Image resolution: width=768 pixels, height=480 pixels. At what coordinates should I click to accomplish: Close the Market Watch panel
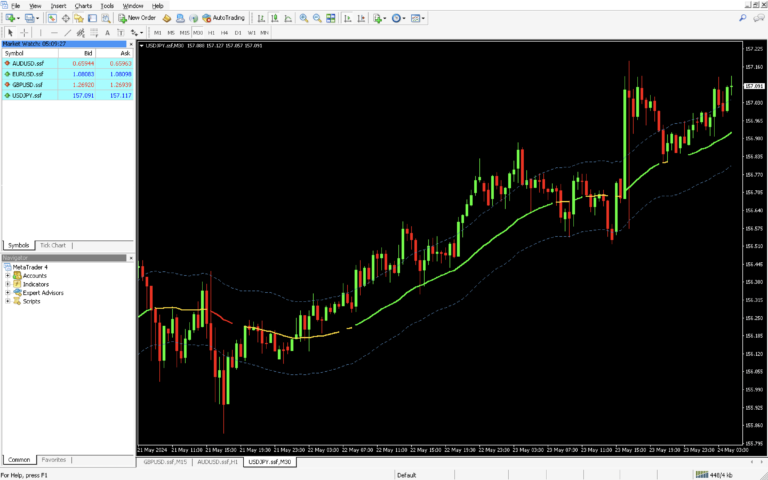(x=131, y=44)
